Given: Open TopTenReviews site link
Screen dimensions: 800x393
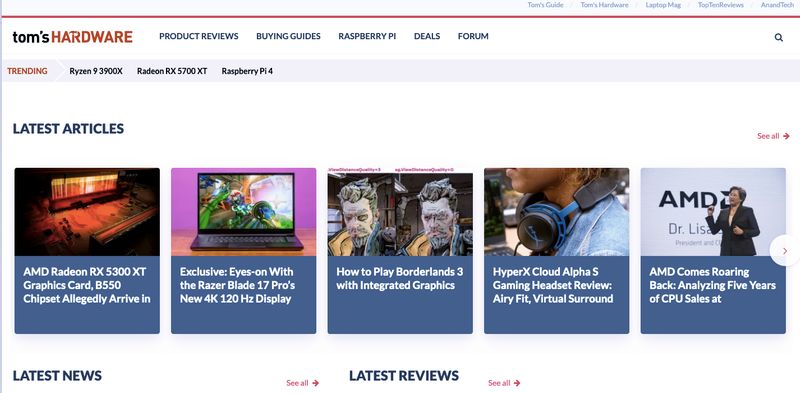Looking at the screenshot, I should tap(720, 5).
